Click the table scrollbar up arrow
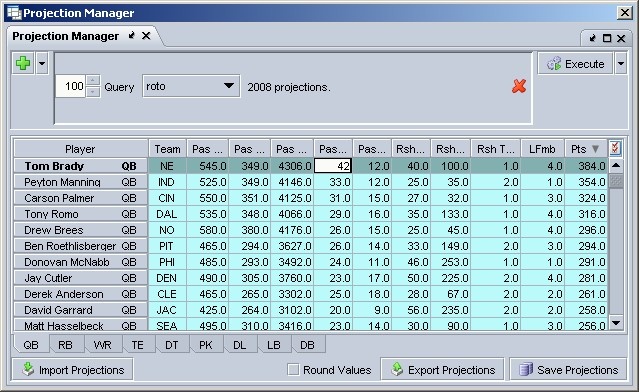Screen dimensions: 639x392 click(616, 165)
